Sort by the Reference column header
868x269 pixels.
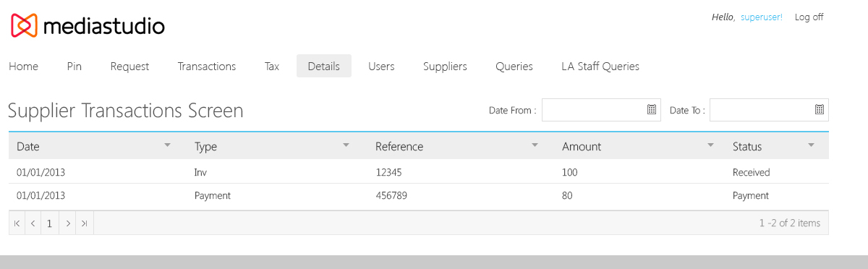[399, 146]
